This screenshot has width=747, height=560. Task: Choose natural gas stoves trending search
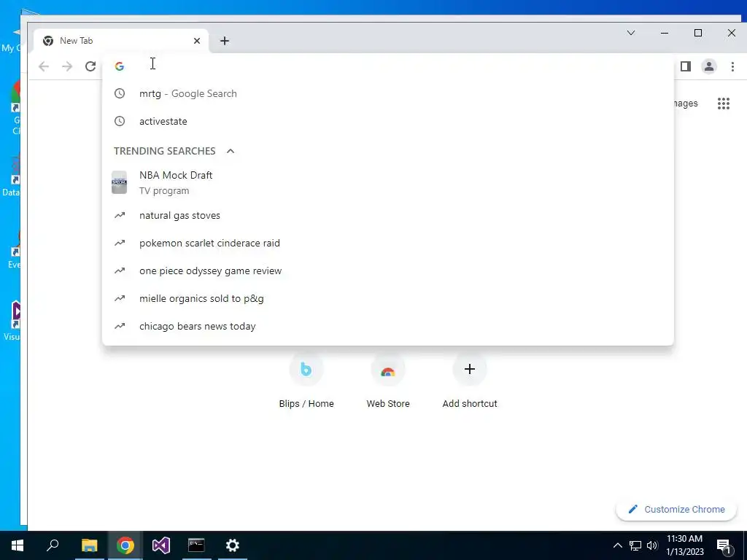[x=388, y=215]
